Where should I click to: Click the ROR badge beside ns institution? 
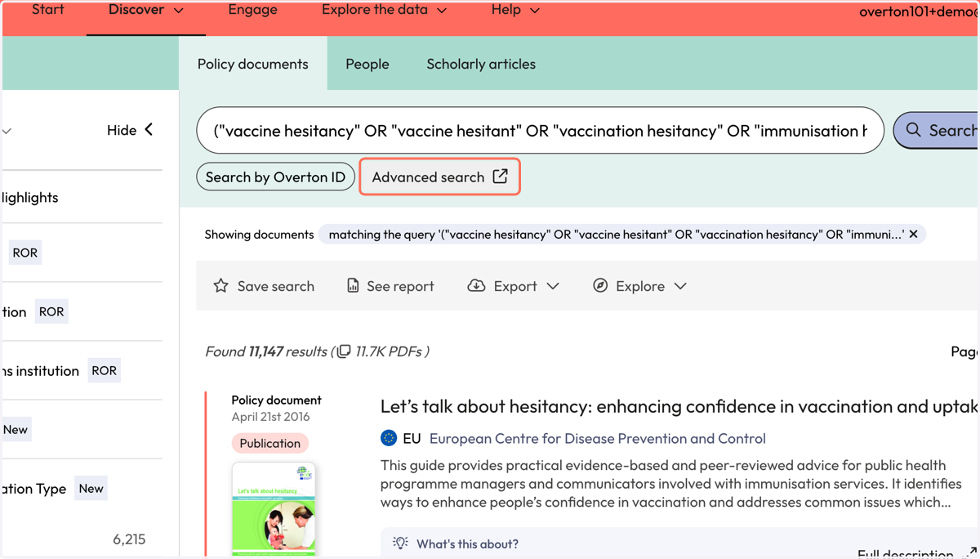pos(104,371)
